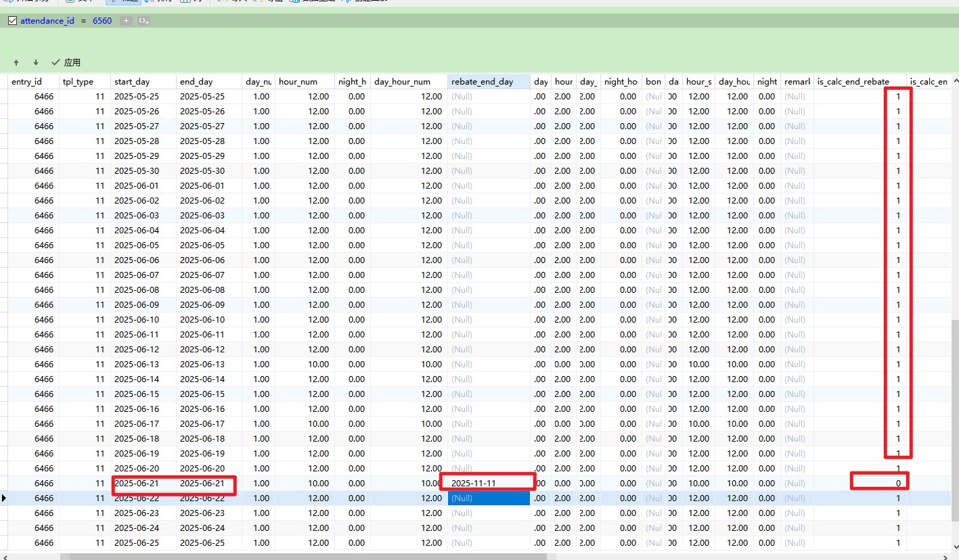Screen dimensions: 959x560
Task: Add a bracketed filter group
Action: click(x=143, y=21)
